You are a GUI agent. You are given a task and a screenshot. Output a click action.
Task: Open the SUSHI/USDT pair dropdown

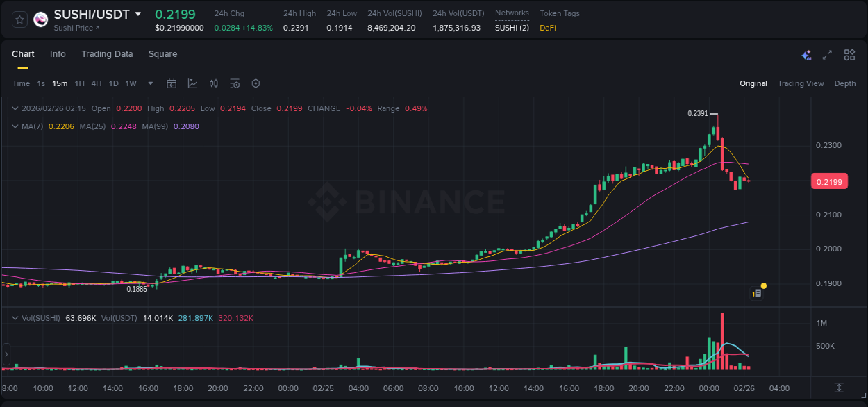point(138,13)
